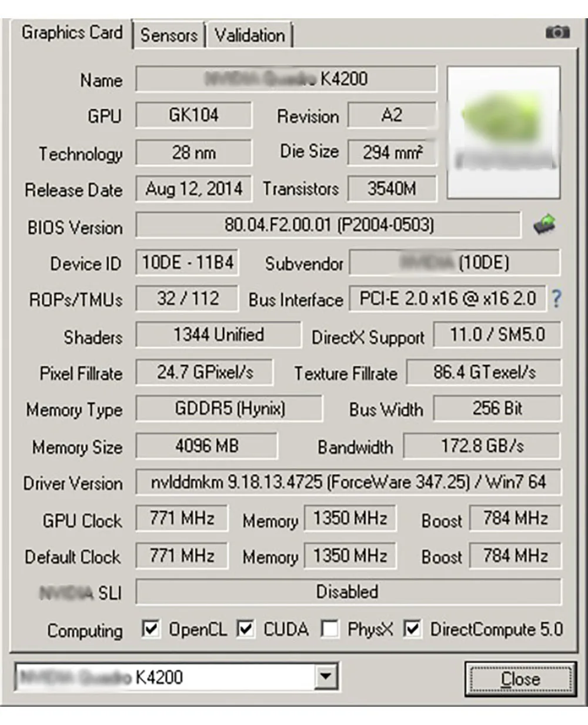Click the Default Clock row Memory 1350 MHz field
Image resolution: width=588 pixels, height=725 pixels.
349,556
